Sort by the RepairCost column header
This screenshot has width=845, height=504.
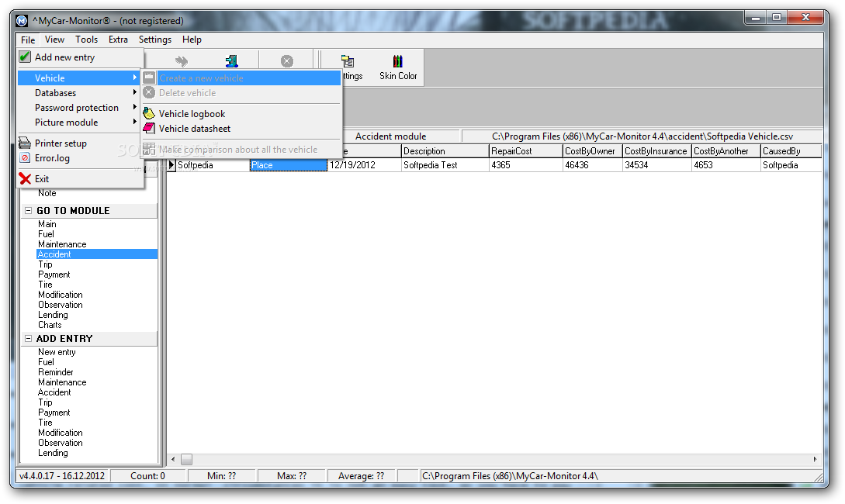(x=525, y=151)
